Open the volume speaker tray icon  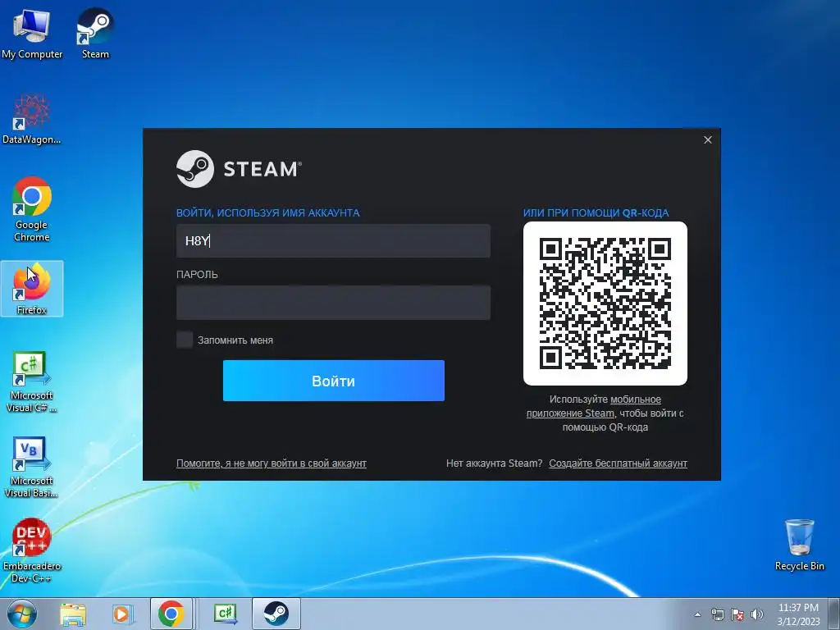tap(756, 614)
